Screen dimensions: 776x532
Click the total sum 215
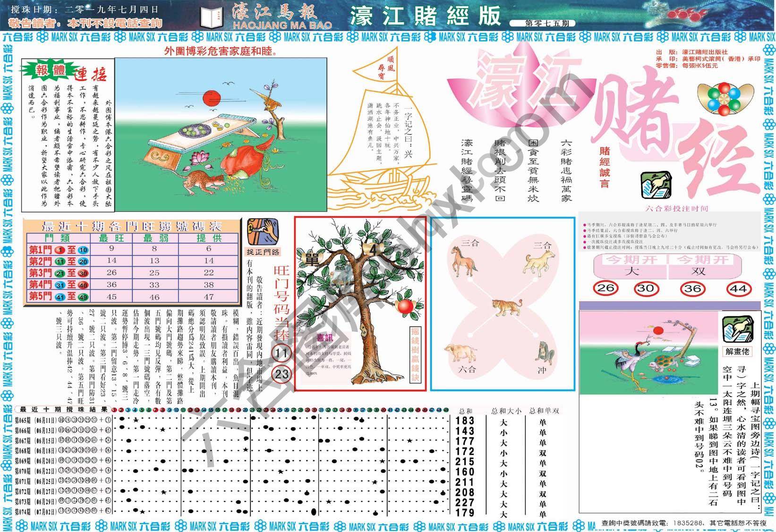[x=465, y=462]
